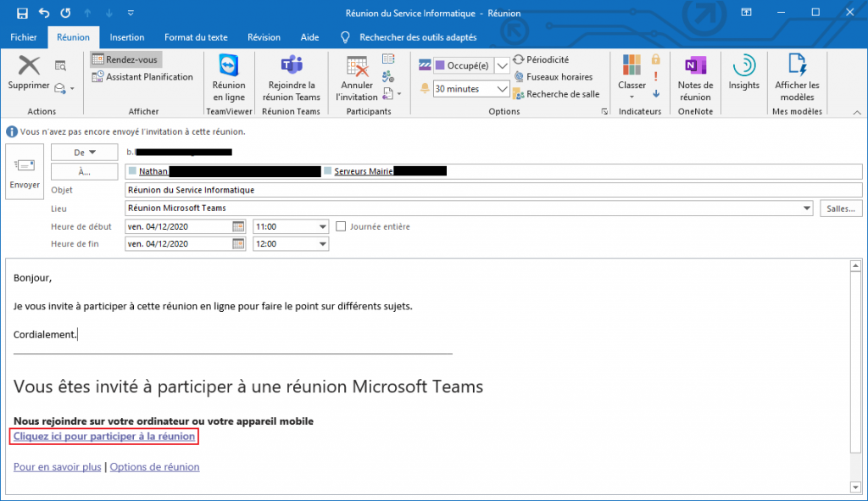Collapse the ribbon with the chevron
This screenshot has height=501, width=868.
(857, 113)
